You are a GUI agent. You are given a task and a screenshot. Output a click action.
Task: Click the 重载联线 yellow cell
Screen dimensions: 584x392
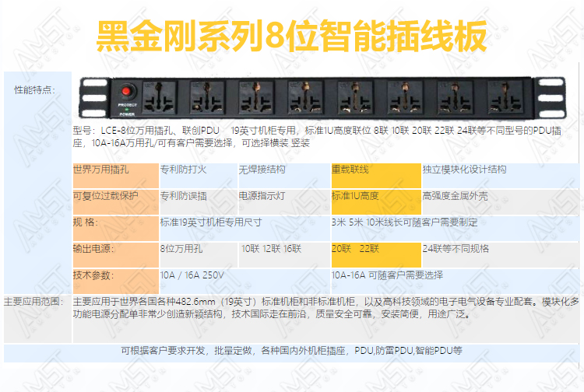click(376, 176)
